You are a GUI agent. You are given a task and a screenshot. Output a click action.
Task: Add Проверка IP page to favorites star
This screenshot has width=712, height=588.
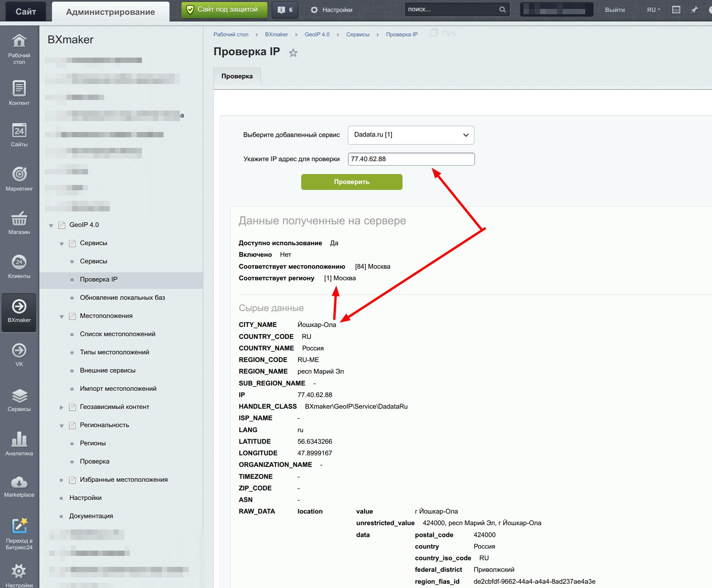(293, 53)
